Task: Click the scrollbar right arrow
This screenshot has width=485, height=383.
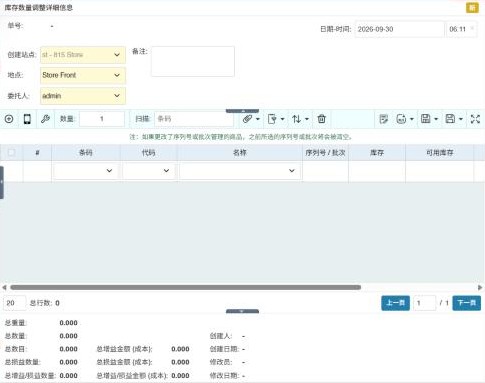Action: [x=480, y=287]
